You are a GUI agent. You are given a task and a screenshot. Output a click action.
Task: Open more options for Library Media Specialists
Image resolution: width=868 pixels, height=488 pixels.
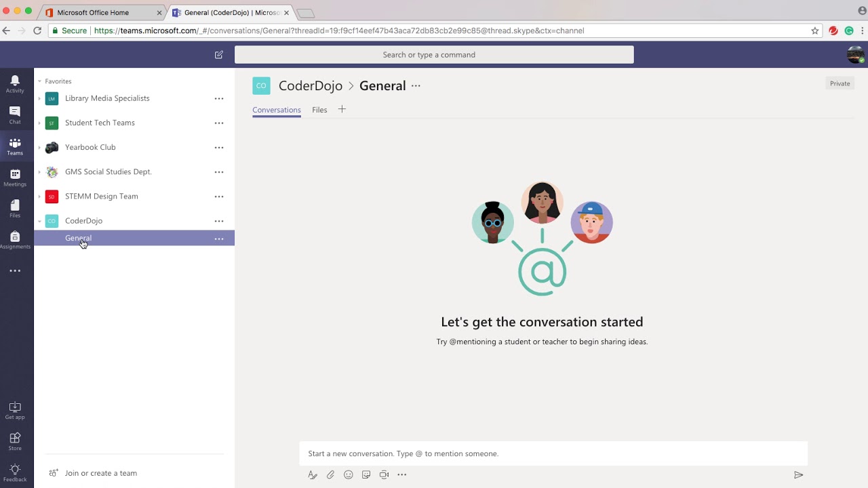point(219,99)
